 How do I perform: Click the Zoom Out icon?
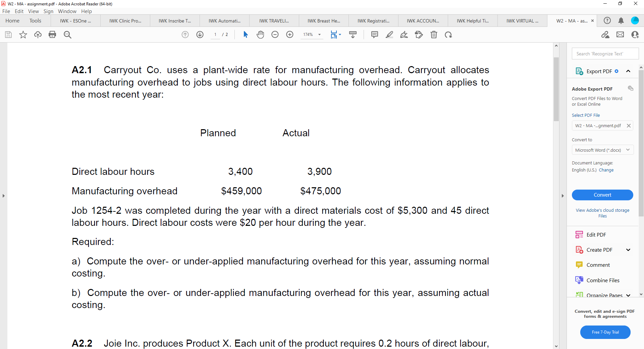click(x=275, y=35)
